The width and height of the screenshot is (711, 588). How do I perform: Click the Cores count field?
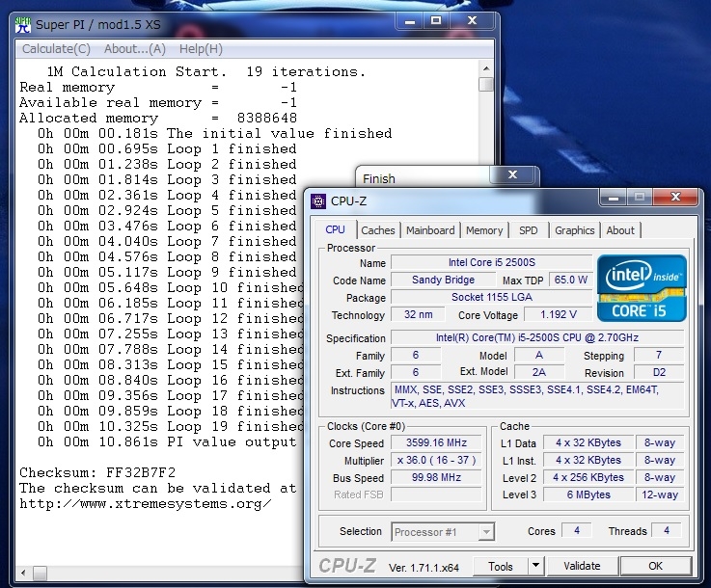576,530
